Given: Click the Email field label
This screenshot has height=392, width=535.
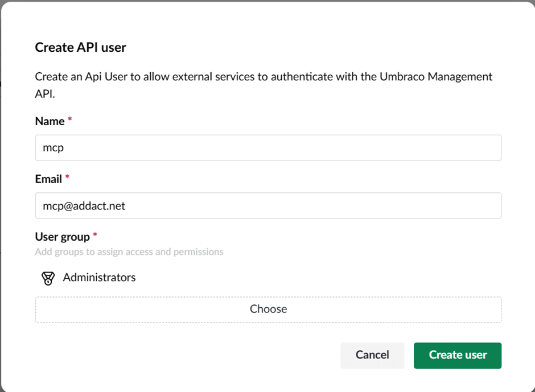Looking at the screenshot, I should (48, 179).
